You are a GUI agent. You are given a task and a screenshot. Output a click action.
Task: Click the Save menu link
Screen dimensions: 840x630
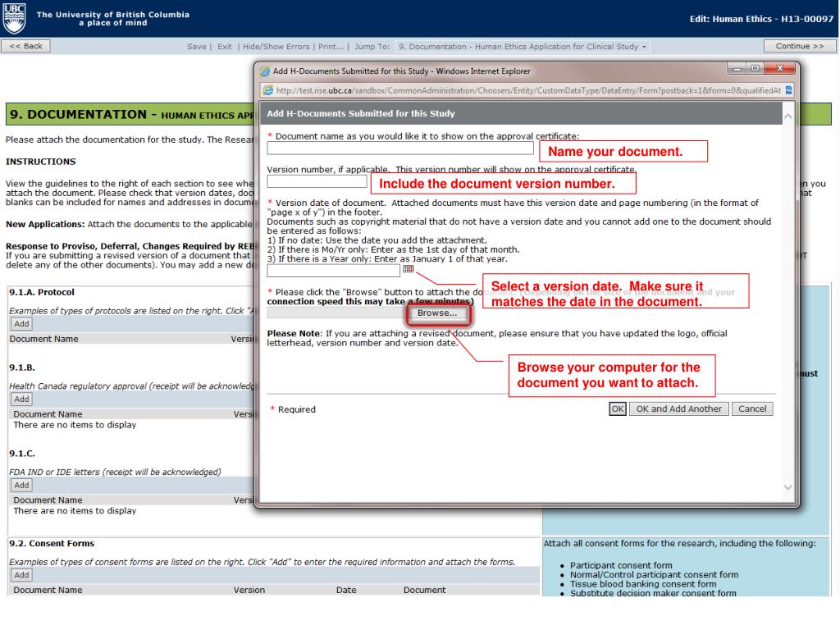click(196, 47)
